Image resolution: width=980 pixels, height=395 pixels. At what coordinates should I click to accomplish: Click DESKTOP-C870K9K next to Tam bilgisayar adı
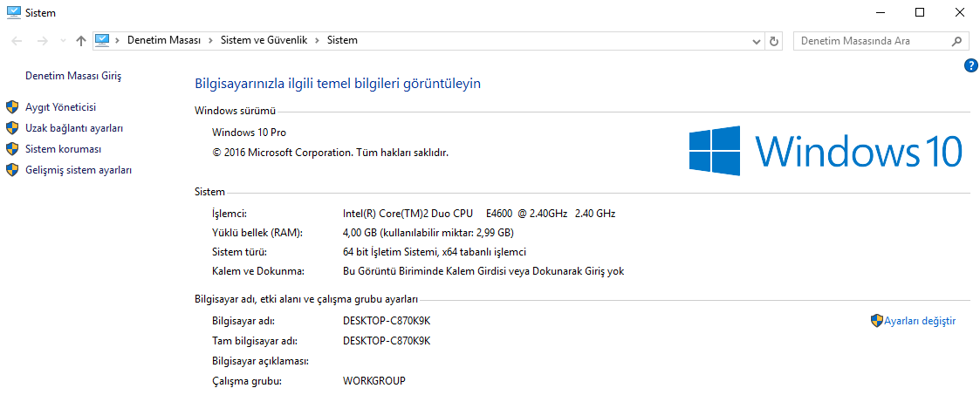(x=387, y=341)
